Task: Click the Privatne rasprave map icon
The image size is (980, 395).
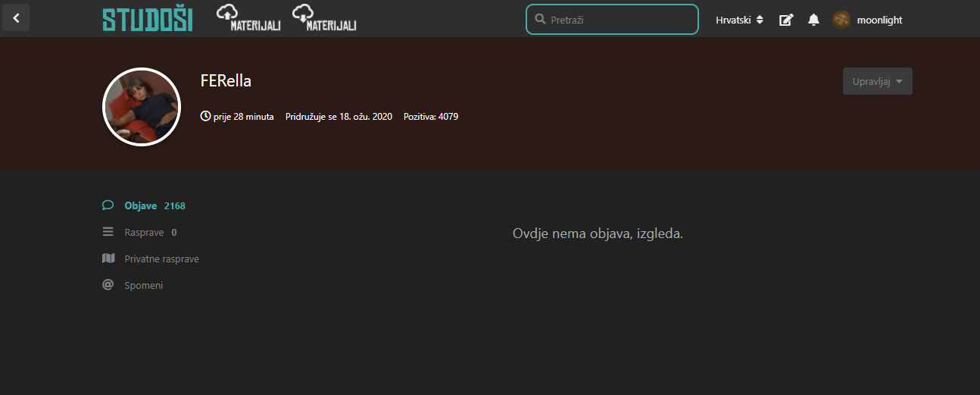Action: click(108, 259)
